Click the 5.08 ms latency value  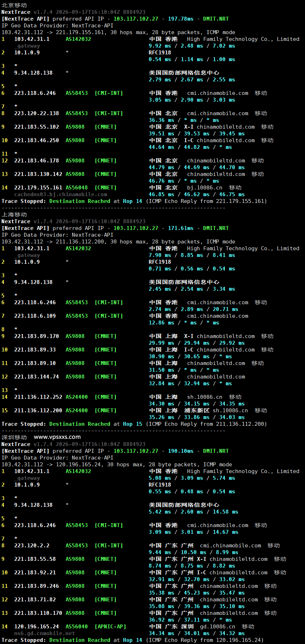[160, 478]
